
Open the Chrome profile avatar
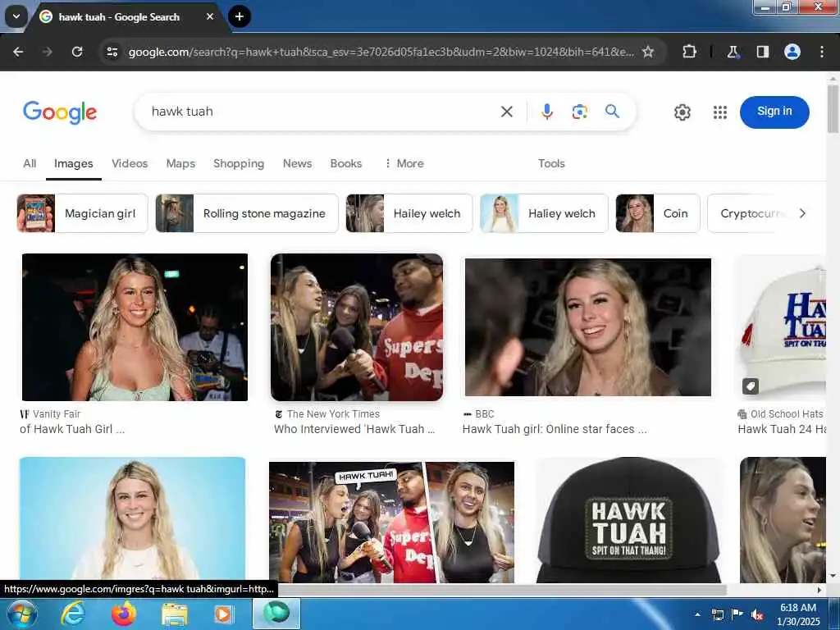click(792, 52)
